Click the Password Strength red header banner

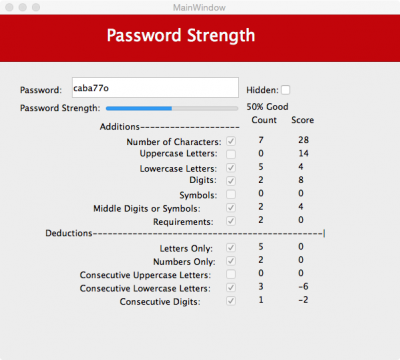(200, 38)
